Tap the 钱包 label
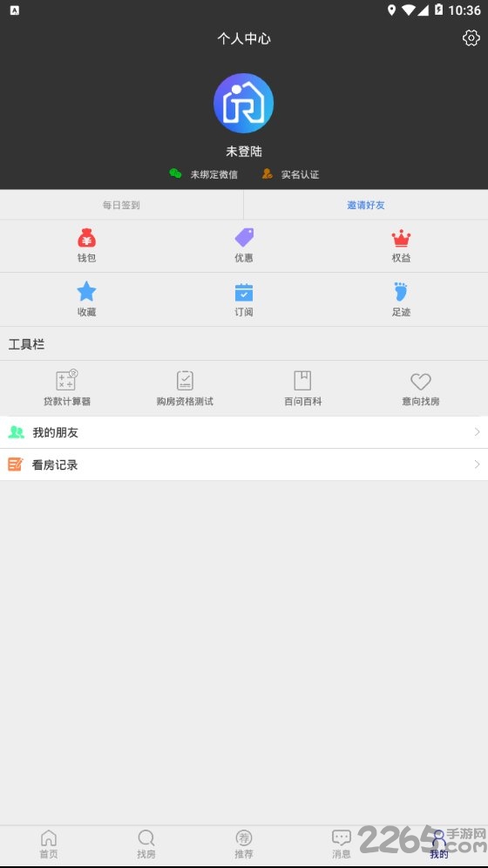This screenshot has width=488, height=868. tap(86, 257)
